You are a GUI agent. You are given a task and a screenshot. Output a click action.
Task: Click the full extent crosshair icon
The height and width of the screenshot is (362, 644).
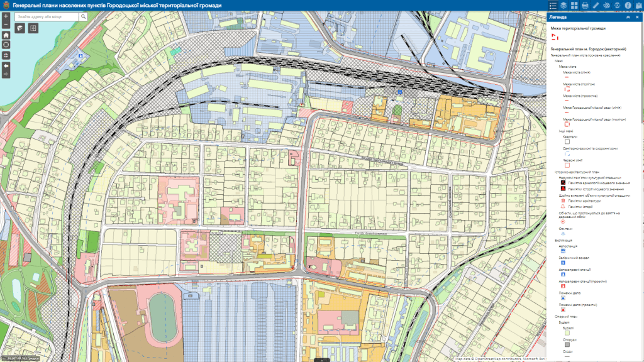(x=6, y=55)
